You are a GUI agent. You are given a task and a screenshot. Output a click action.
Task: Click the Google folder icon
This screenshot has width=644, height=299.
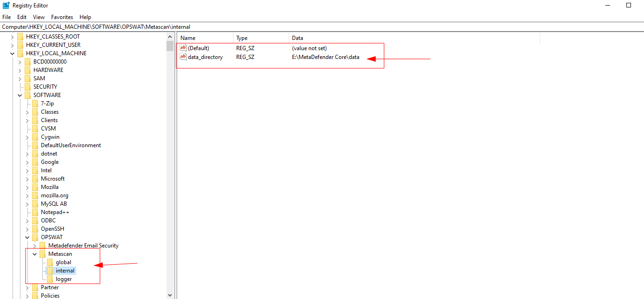click(x=35, y=162)
